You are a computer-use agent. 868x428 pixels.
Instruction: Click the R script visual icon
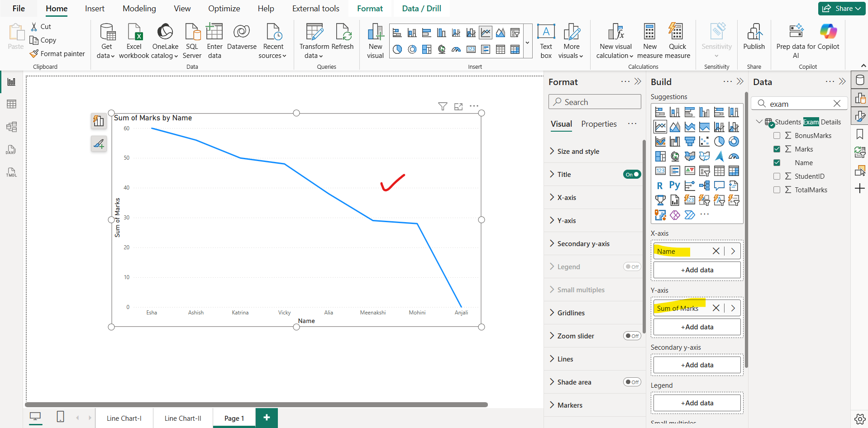coord(660,185)
